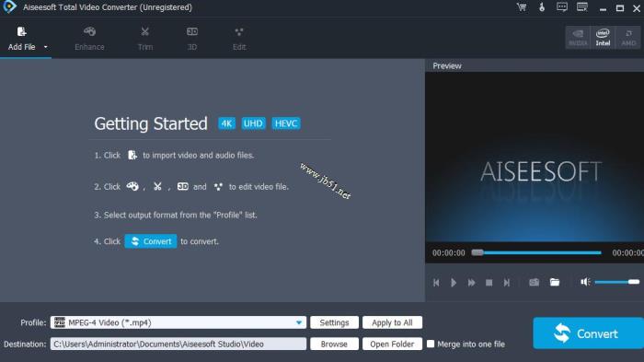This screenshot has width=644, height=362.
Task: Play the preview video
Action: coord(454,283)
